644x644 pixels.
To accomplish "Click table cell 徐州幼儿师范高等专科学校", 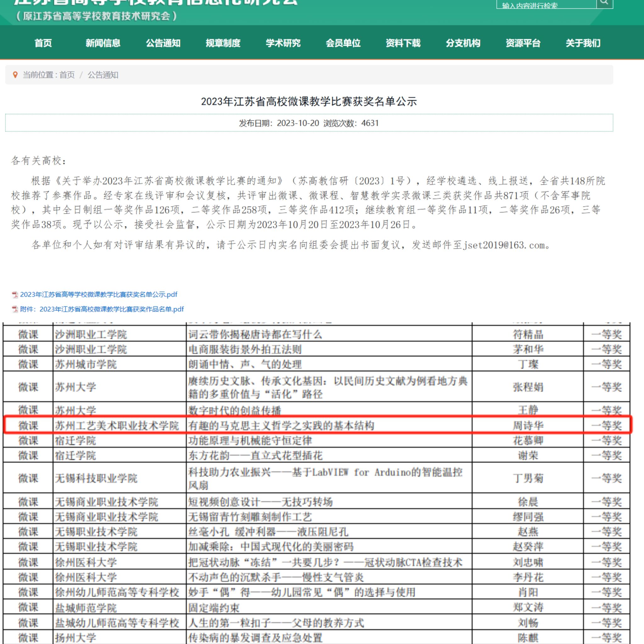I will tap(119, 592).
